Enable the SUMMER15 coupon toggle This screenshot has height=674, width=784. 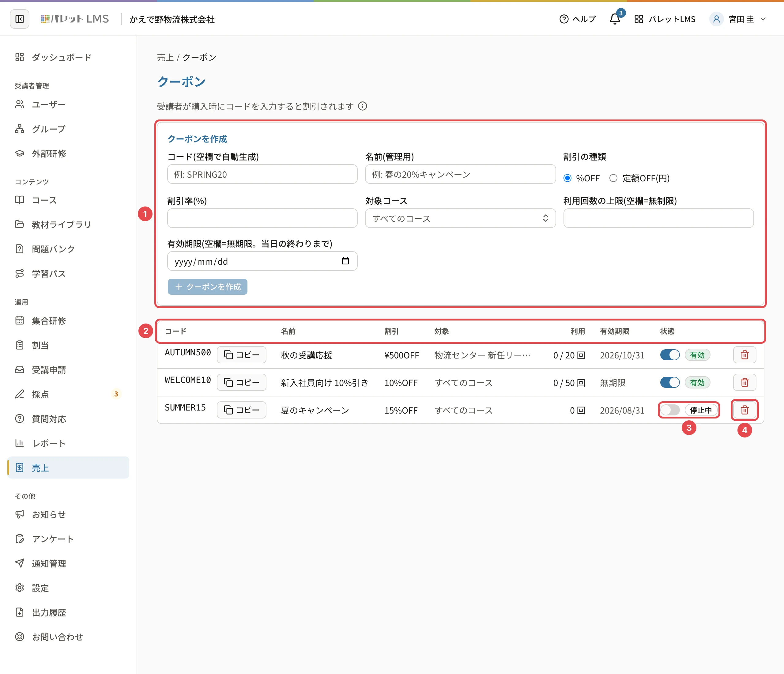(670, 410)
